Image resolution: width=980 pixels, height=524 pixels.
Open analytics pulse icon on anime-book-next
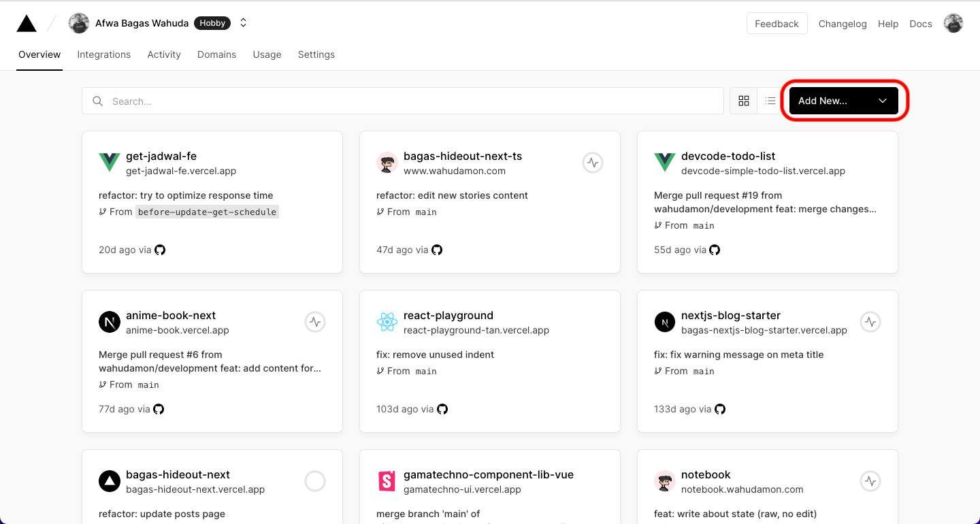click(315, 322)
